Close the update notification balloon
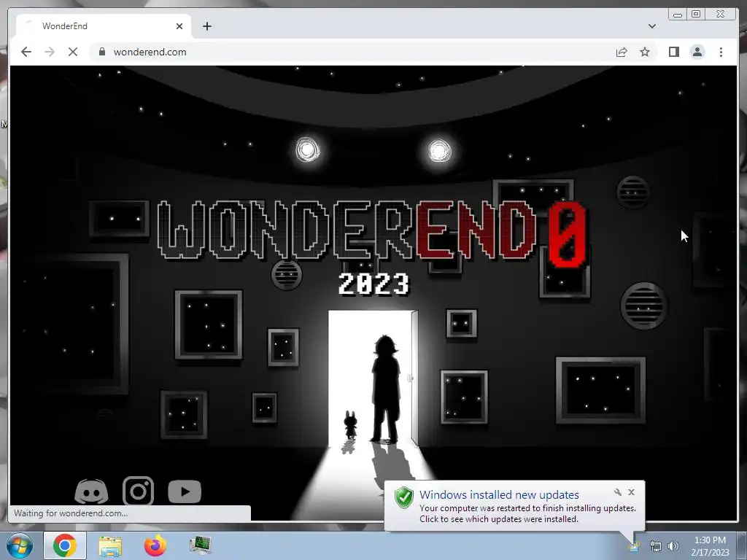Screen dimensions: 747x560 pos(631,492)
